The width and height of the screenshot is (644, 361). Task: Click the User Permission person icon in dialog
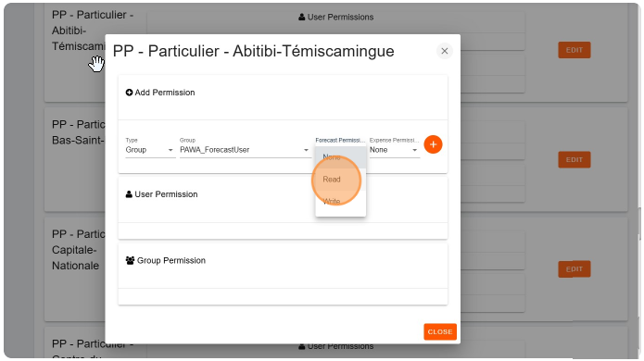click(x=129, y=194)
